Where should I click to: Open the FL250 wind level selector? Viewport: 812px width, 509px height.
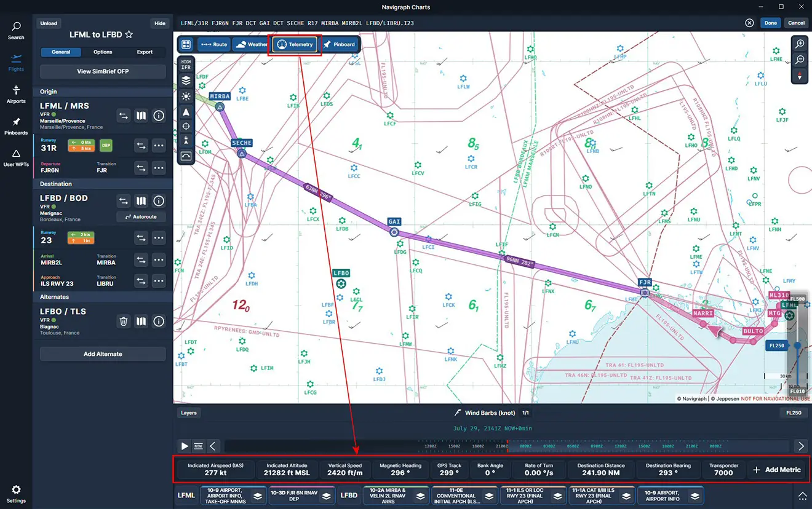pyautogui.click(x=793, y=413)
